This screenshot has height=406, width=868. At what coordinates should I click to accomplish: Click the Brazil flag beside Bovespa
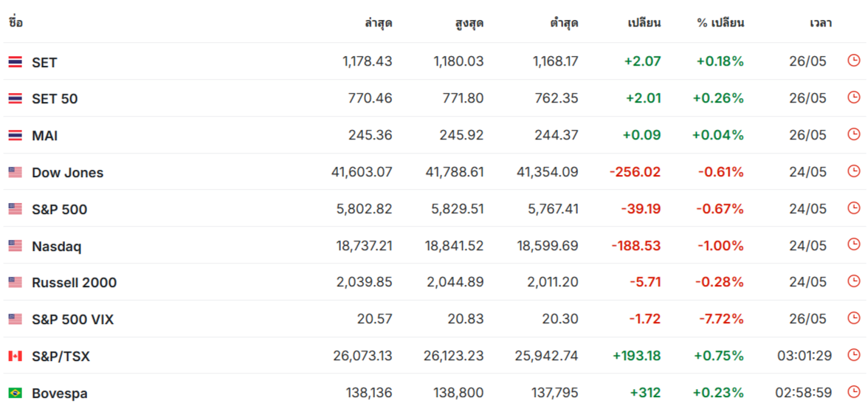(x=15, y=393)
